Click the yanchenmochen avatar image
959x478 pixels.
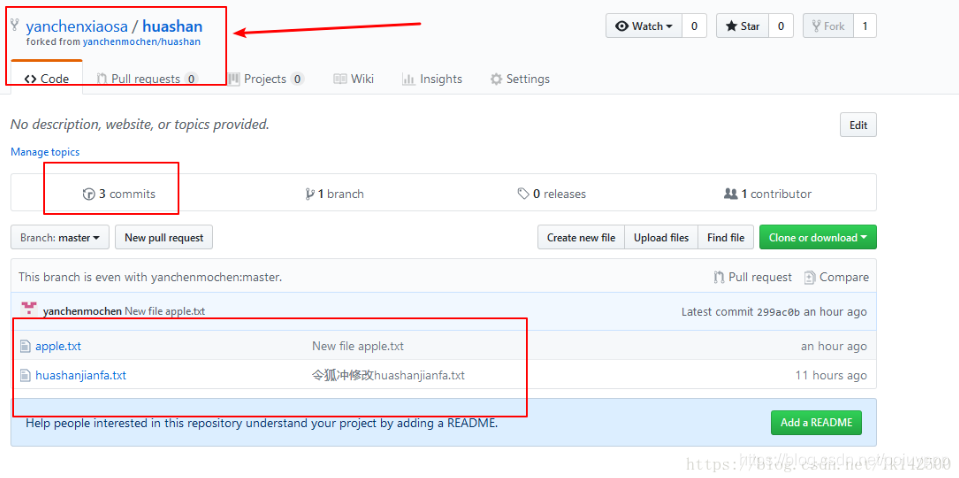pyautogui.click(x=29, y=309)
